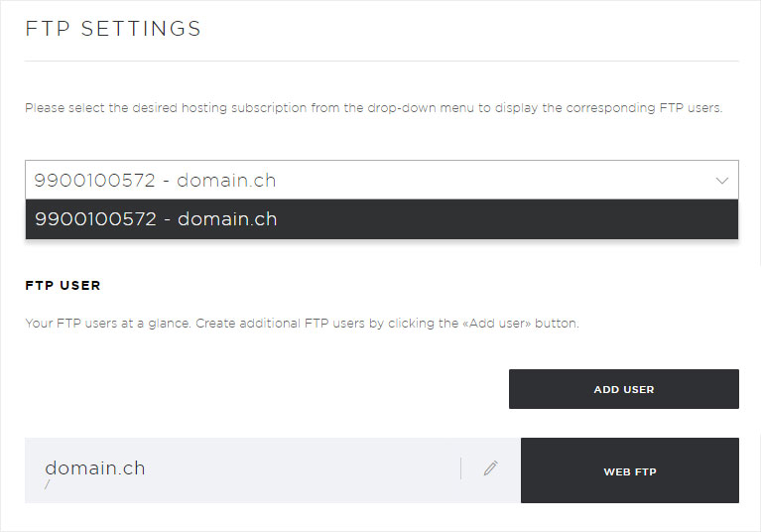Collapse the subscription list using chevron arrow
Screen dimensions: 761x532
[721, 181]
